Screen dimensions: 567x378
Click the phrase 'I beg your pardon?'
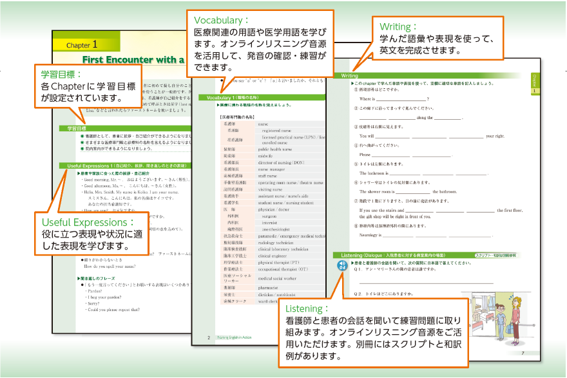tap(104, 297)
